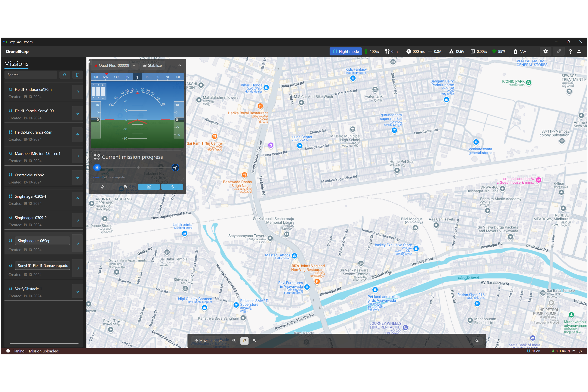Open the Quad Plus [00000] vehicle dropdown
Viewport: 588px width, 392px height.
(115, 66)
